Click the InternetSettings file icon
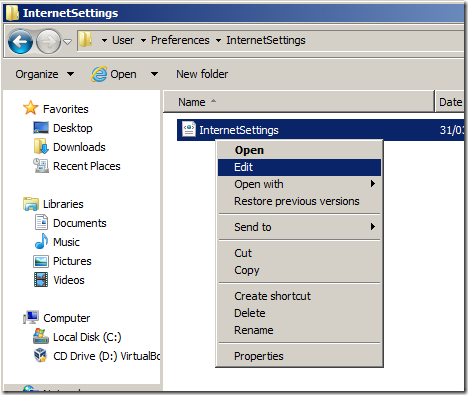The height and width of the screenshot is (395, 468). [189, 129]
